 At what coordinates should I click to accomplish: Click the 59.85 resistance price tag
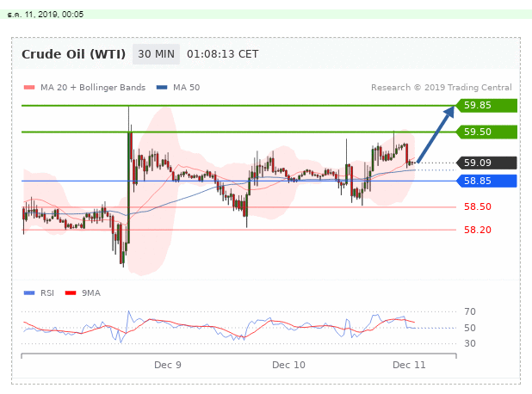click(x=486, y=106)
